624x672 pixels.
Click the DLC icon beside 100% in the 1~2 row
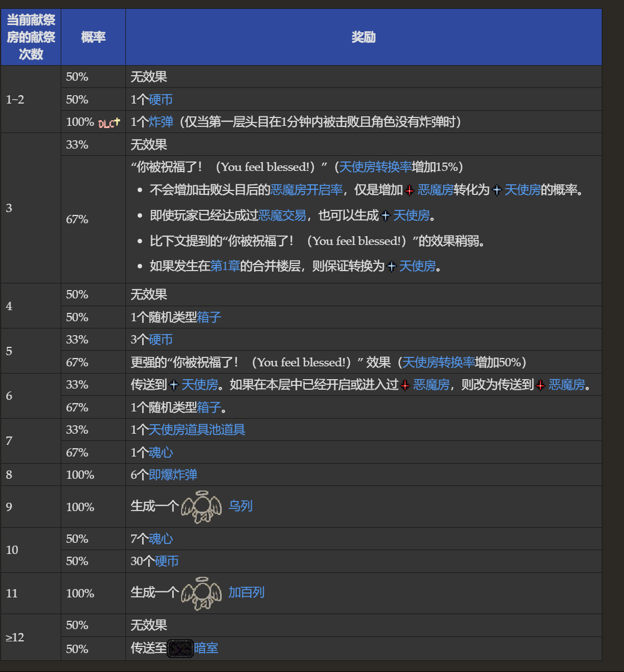(109, 122)
